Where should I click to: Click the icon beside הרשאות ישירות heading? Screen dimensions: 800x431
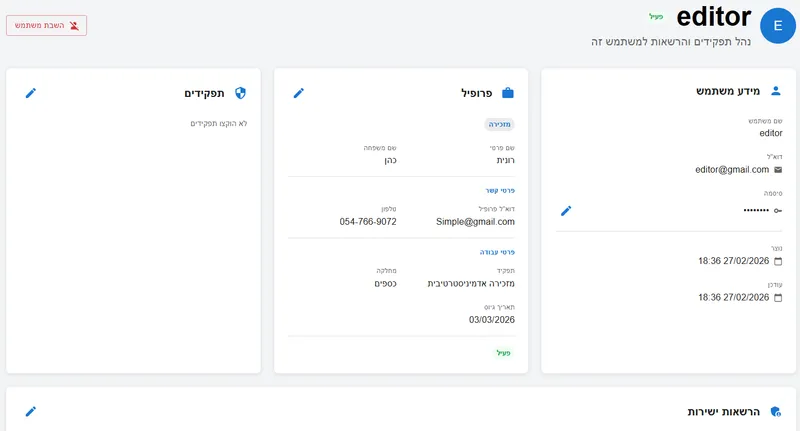(776, 412)
